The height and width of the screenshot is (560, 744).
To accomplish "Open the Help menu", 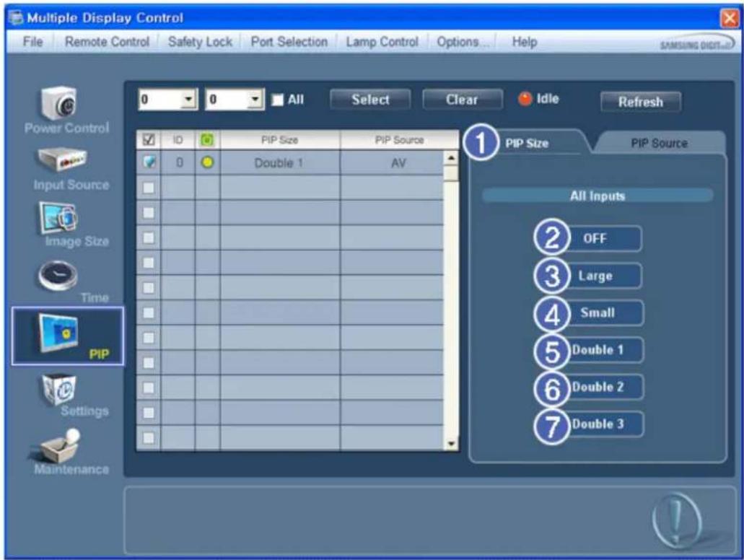I will [525, 42].
